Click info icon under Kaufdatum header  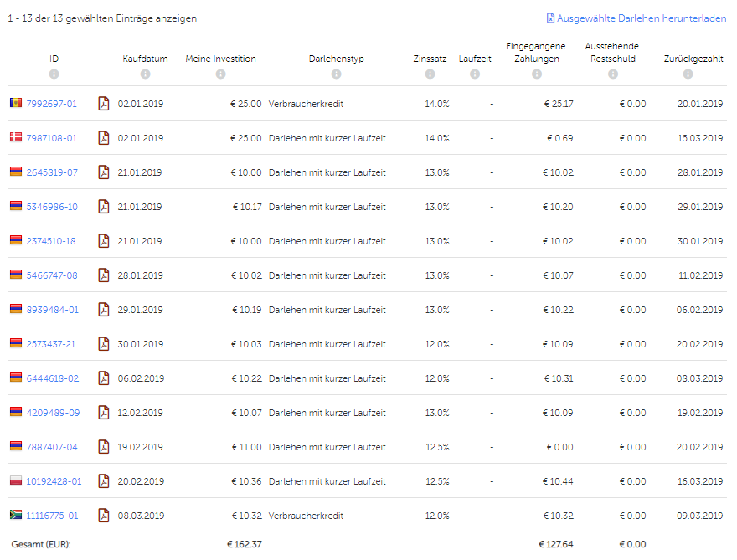click(x=145, y=74)
